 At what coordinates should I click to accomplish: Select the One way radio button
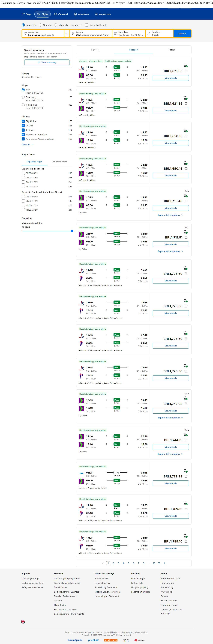pos(40,25)
